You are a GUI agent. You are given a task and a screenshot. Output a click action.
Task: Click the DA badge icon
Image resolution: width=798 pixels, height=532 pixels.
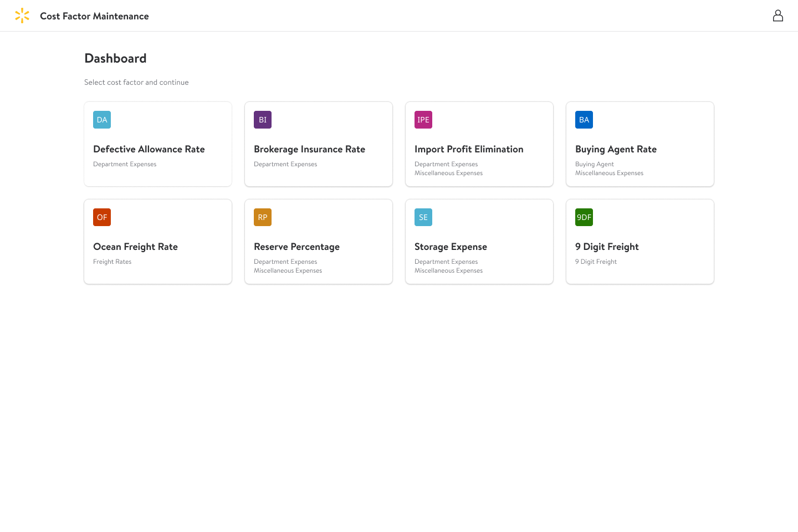click(102, 120)
